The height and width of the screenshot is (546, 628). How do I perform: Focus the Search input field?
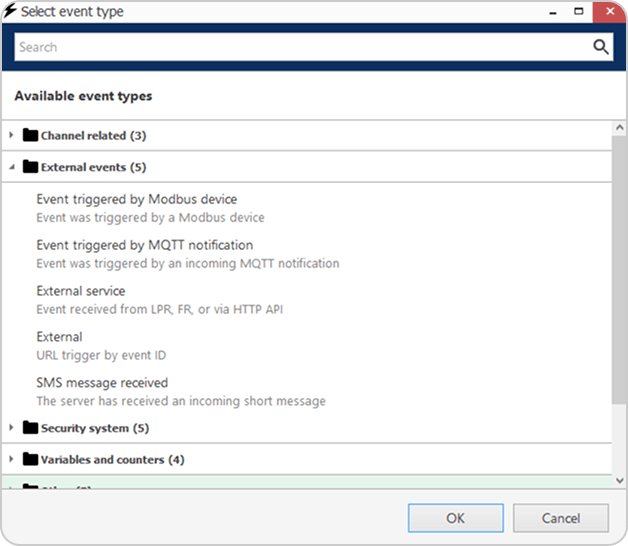[x=300, y=47]
